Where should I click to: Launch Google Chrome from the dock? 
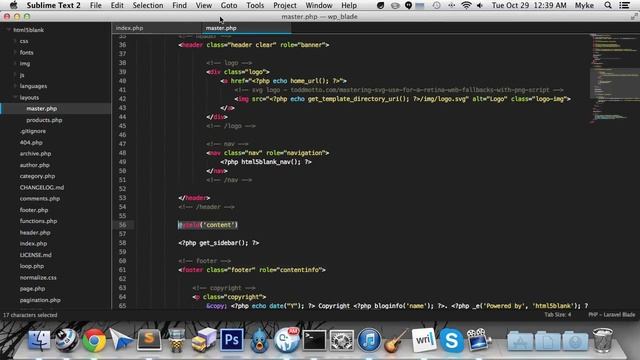pos(94,340)
